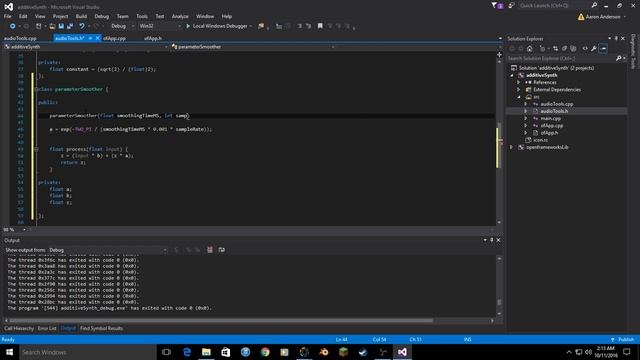The image size is (640, 360).
Task: Click the bookmark icon in editor toolbar
Action: coord(320,26)
